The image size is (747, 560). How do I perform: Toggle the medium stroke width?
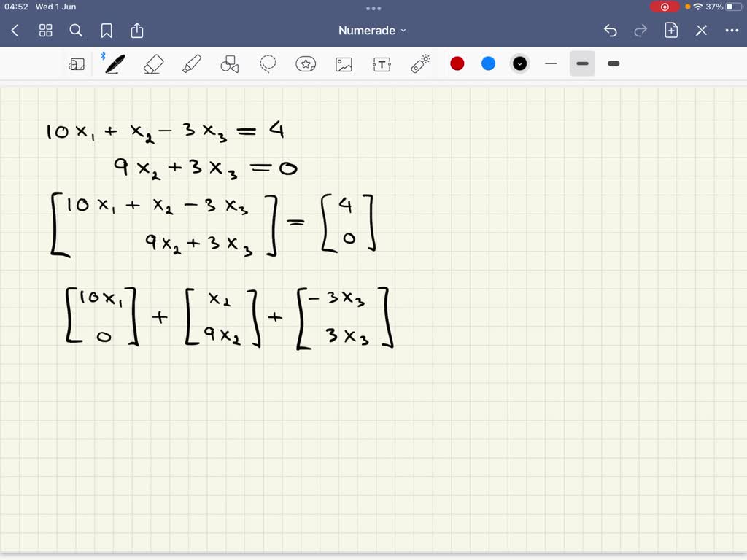pos(581,63)
